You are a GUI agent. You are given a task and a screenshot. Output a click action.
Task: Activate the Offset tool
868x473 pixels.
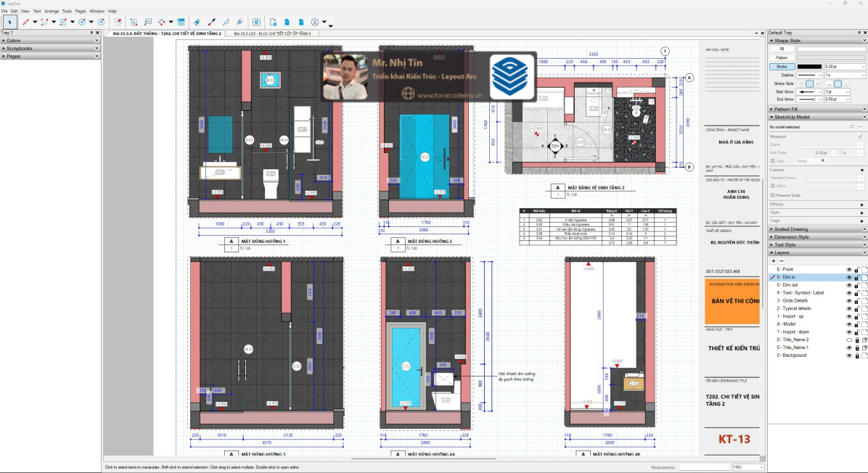pyautogui.click(x=118, y=22)
